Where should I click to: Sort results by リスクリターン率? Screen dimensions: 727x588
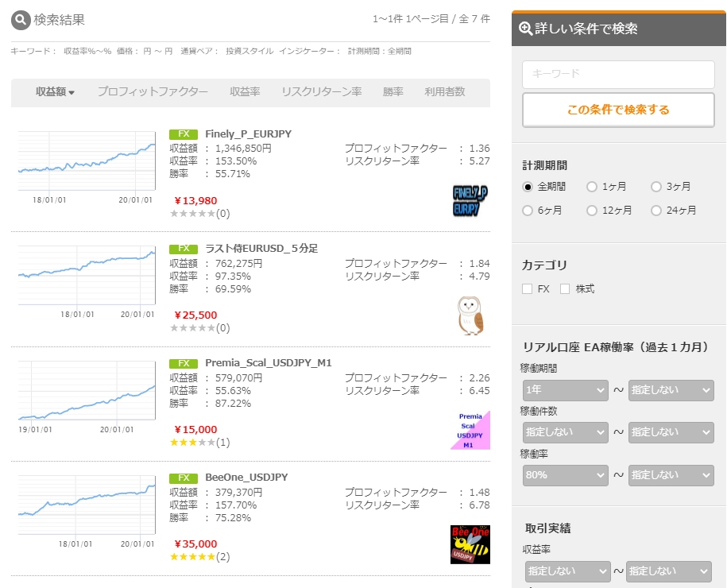pyautogui.click(x=322, y=92)
